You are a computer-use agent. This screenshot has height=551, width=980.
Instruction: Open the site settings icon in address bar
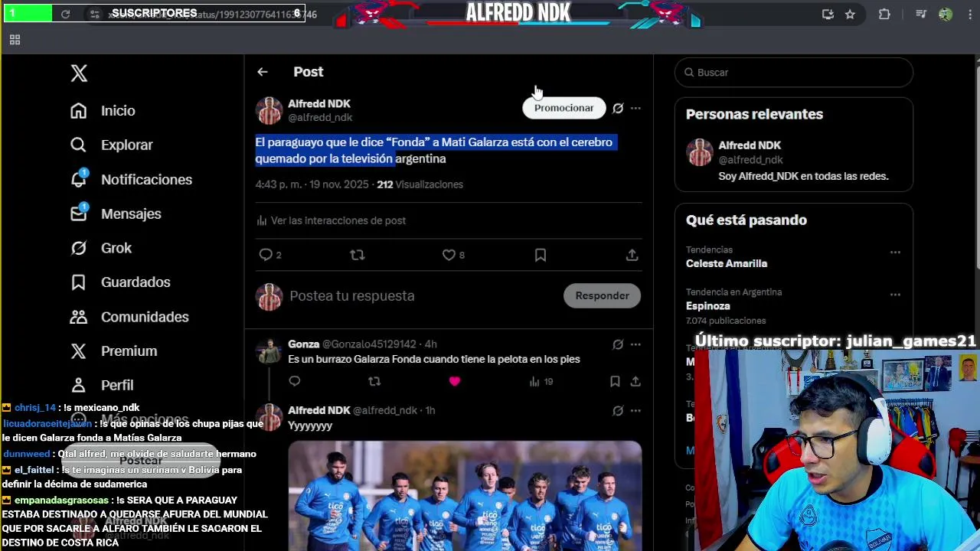point(94,14)
